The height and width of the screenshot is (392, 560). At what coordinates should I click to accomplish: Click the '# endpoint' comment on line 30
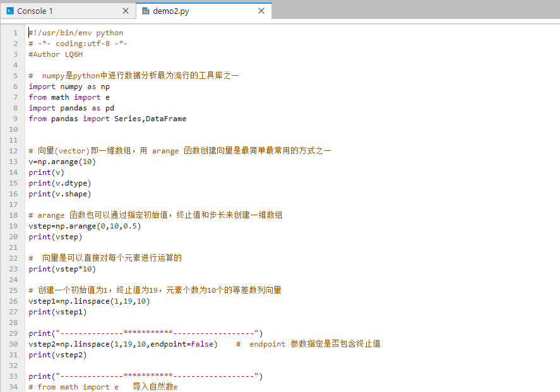pyautogui.click(x=308, y=344)
